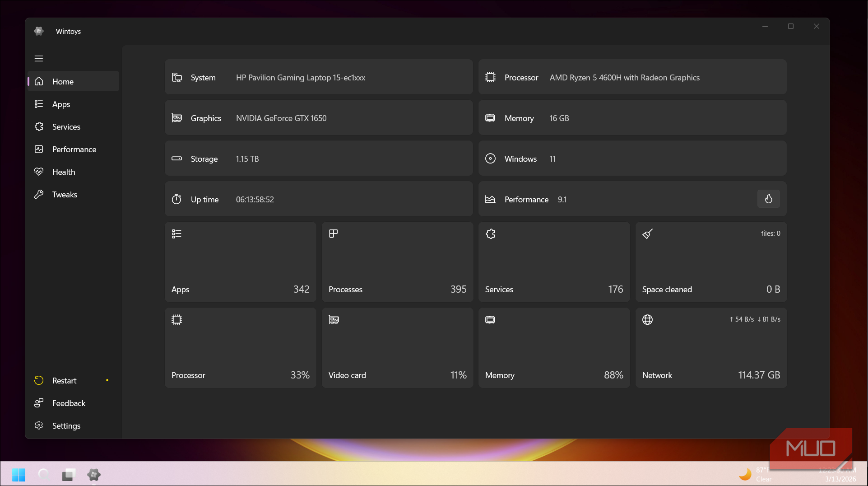Click the up time value 06:13:58:52
The height and width of the screenshot is (486, 868).
[x=255, y=200]
